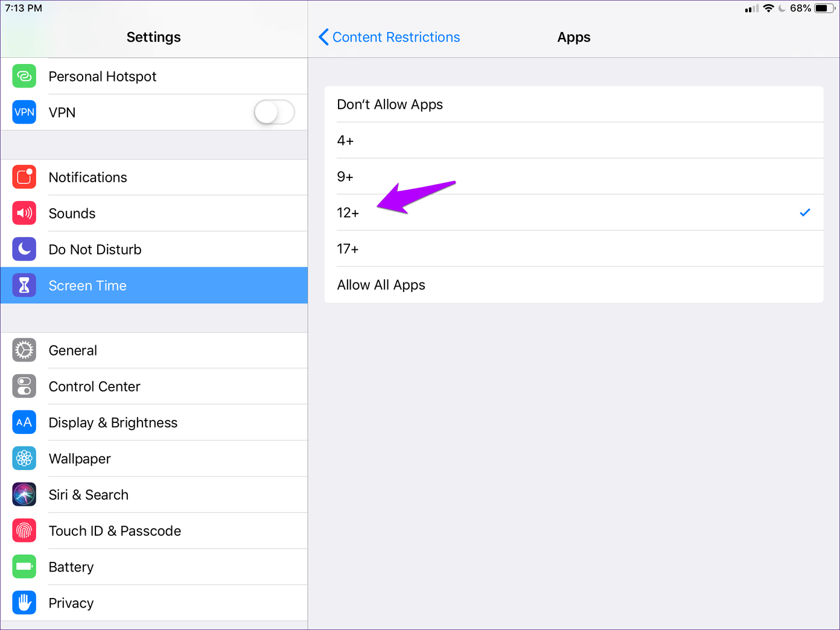Choose the 17+ age rating option

[x=573, y=249]
